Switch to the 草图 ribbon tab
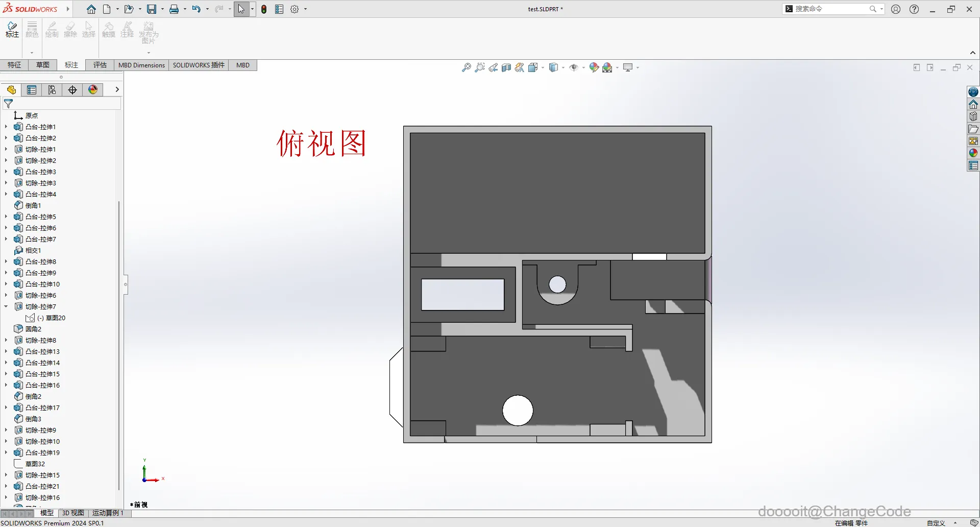 click(43, 65)
